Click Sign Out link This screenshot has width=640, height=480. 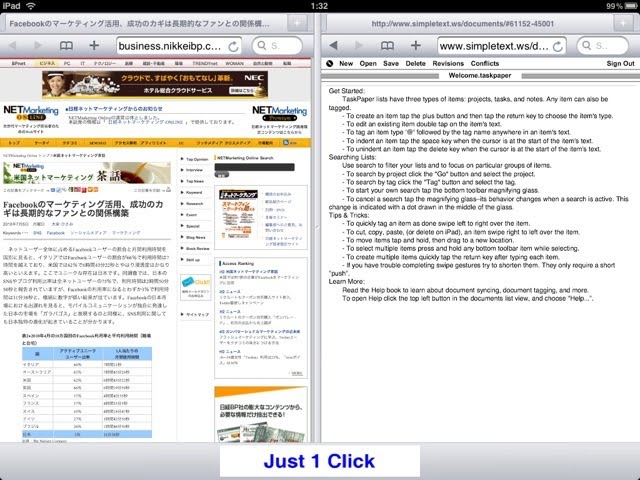pyautogui.click(x=620, y=63)
